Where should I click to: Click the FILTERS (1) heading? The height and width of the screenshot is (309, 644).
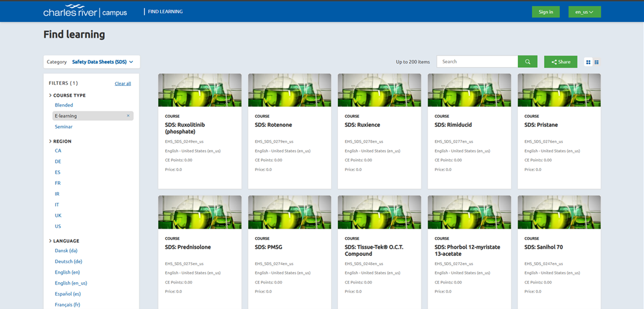coord(63,83)
